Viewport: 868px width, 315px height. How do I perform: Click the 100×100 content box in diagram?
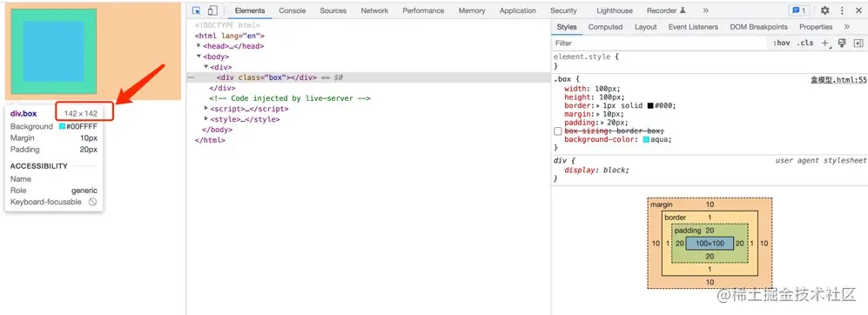click(710, 243)
